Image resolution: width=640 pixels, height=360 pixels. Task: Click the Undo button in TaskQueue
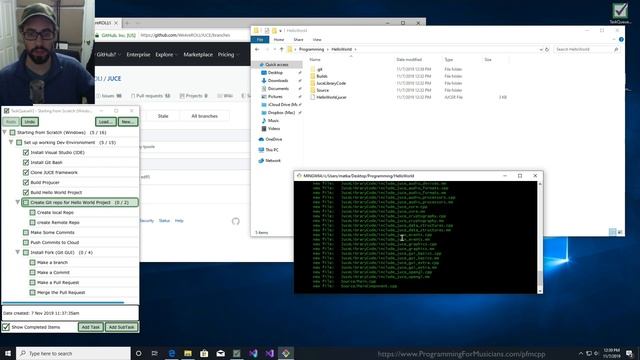tap(30, 122)
